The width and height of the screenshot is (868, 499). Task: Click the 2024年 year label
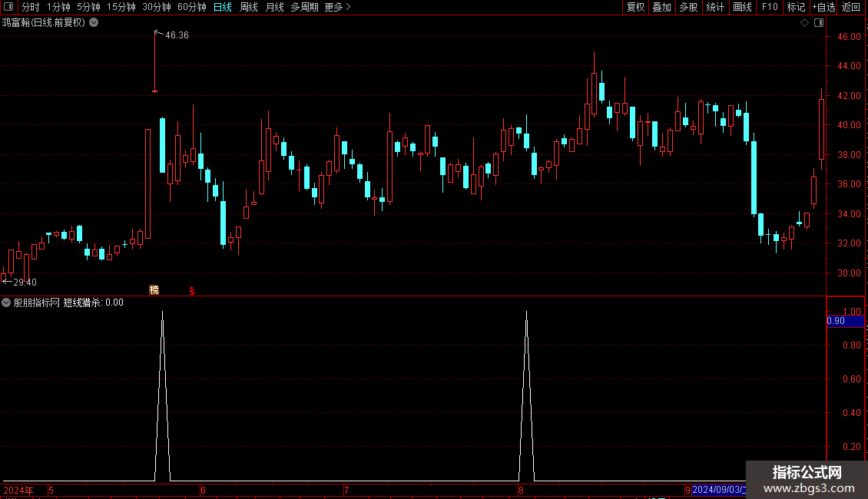pyautogui.click(x=18, y=490)
